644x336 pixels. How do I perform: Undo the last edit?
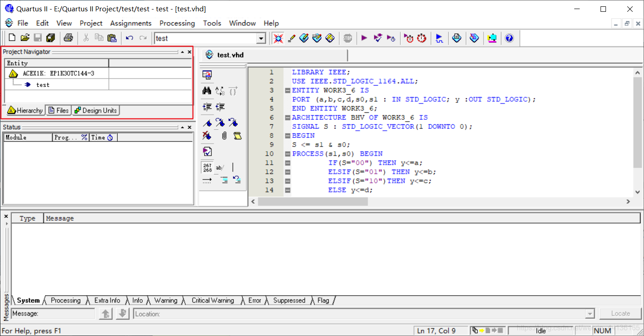coord(130,38)
